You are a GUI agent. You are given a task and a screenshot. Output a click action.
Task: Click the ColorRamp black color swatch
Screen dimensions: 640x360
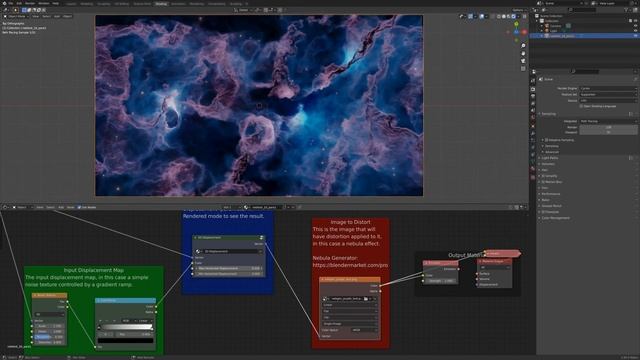126,340
